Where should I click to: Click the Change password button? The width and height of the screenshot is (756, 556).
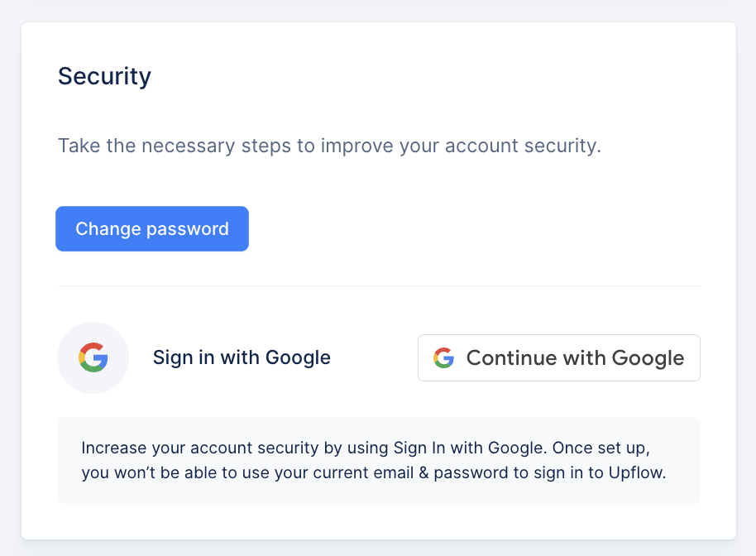[x=152, y=228]
